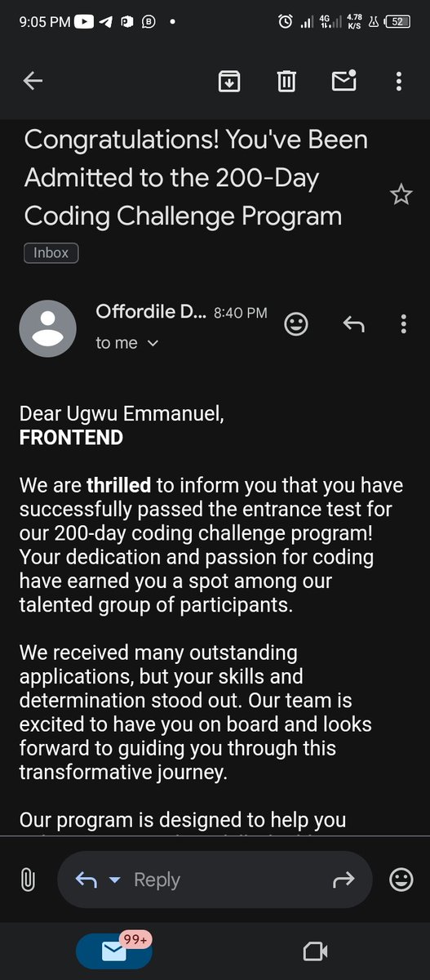Tap the back arrow to leave email

click(x=33, y=81)
